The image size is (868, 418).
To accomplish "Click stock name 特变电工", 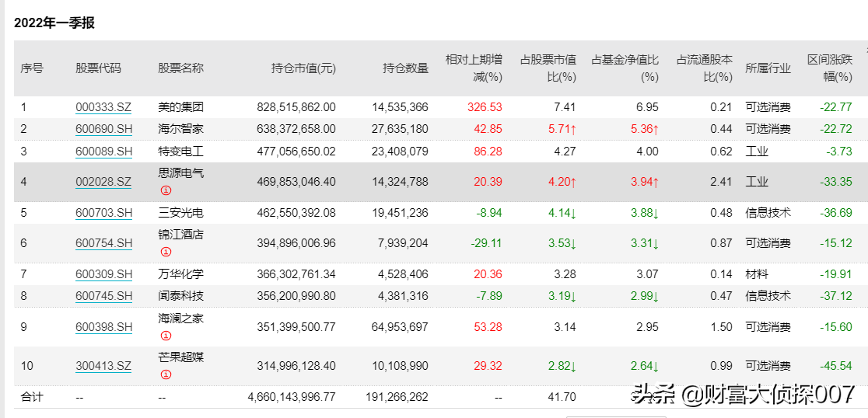I will pyautogui.click(x=180, y=151).
